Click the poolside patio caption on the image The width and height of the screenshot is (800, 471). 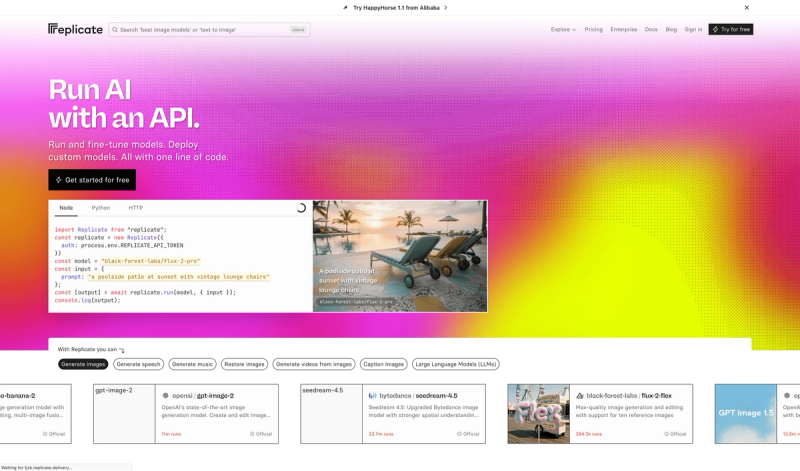348,280
